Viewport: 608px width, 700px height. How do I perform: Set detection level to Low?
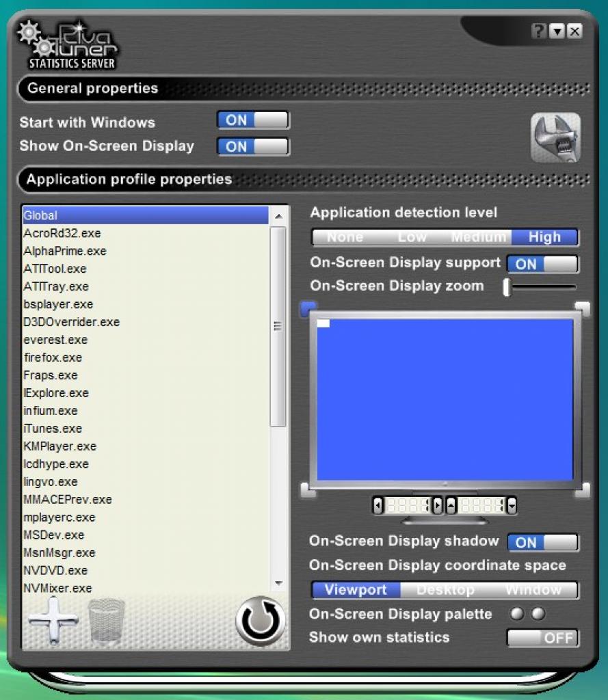412,237
